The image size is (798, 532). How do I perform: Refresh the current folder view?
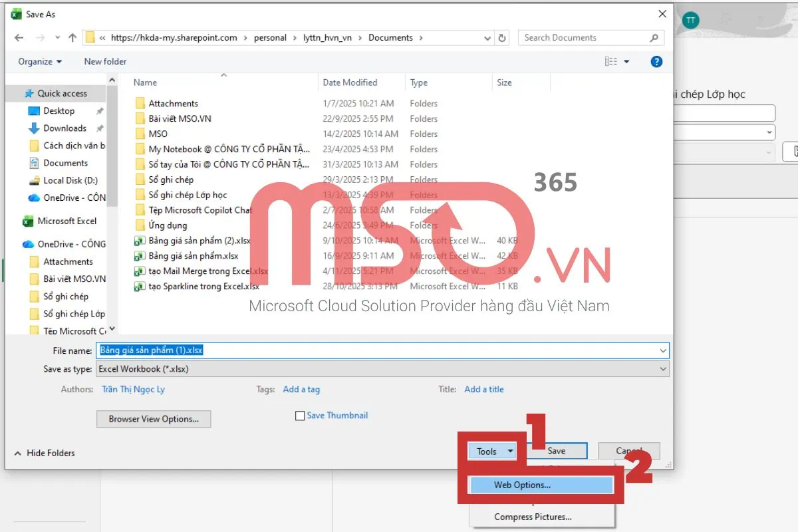502,38
